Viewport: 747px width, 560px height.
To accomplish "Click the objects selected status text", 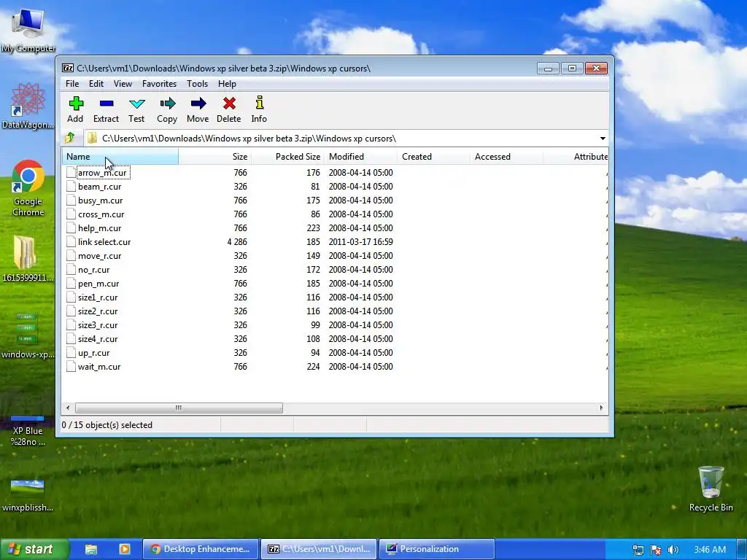I will coord(107,425).
